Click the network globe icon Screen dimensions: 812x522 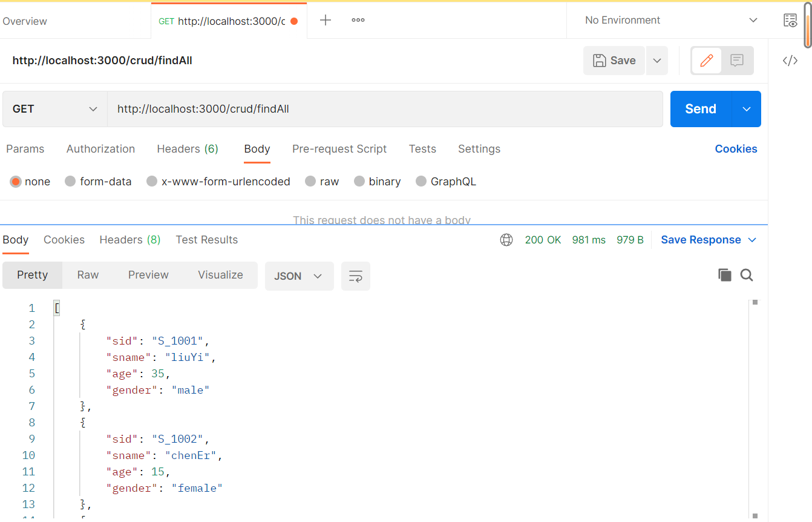(x=506, y=240)
